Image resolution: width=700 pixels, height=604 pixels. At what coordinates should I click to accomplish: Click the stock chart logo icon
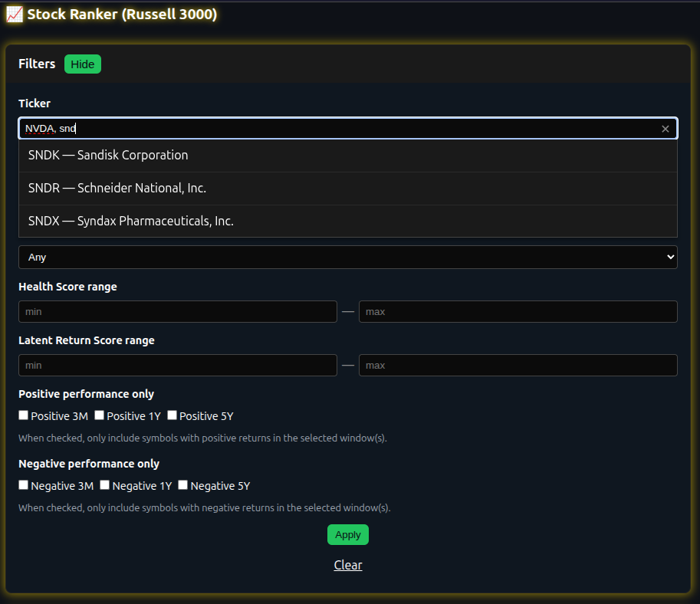point(13,14)
